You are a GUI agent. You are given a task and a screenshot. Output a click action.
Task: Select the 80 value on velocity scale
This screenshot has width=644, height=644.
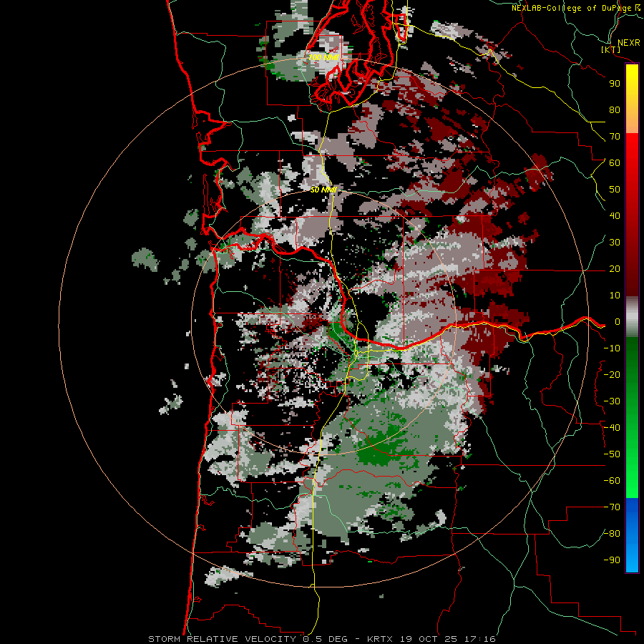[x=615, y=110]
